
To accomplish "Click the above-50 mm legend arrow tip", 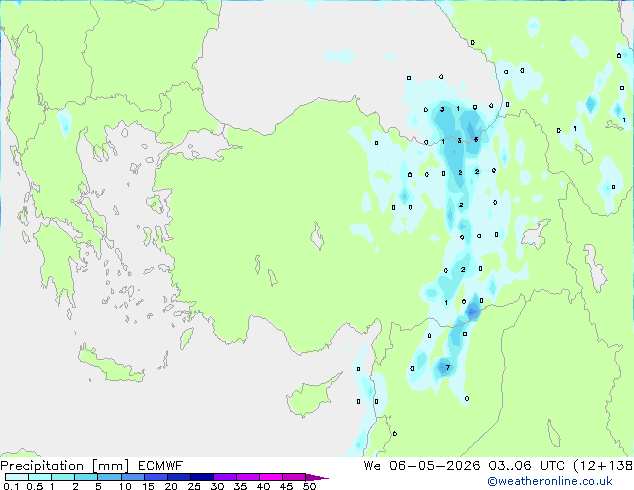I will coord(317,477).
